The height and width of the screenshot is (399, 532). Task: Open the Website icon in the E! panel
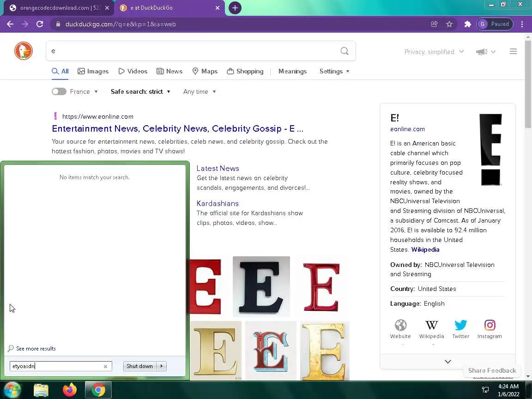coord(400,329)
